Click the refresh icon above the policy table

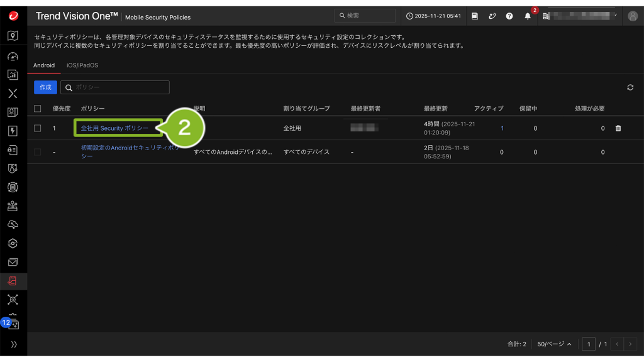pyautogui.click(x=630, y=87)
